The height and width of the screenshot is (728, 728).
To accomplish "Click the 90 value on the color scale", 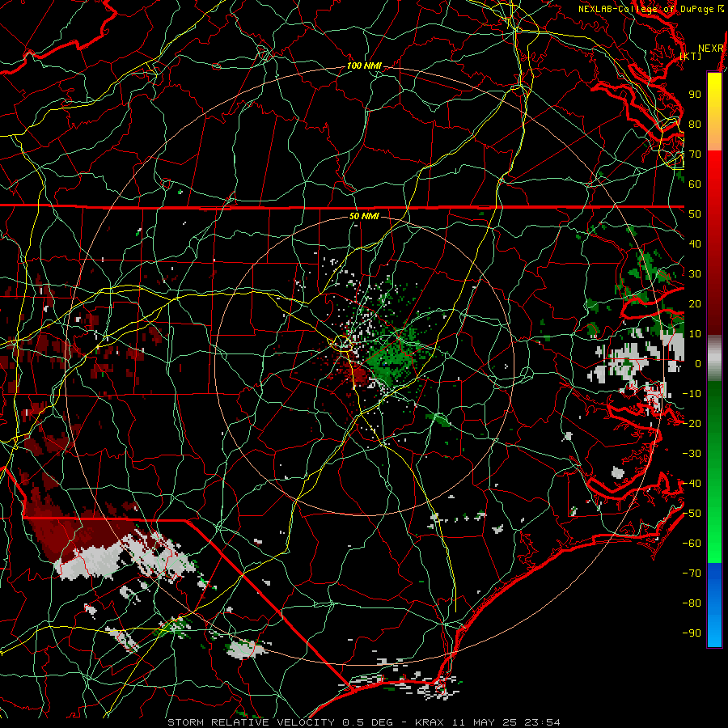I will pos(695,95).
